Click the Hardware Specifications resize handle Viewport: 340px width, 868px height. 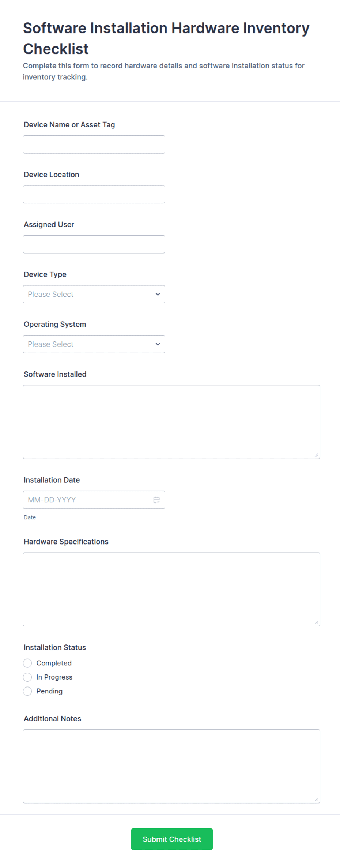[316, 622]
